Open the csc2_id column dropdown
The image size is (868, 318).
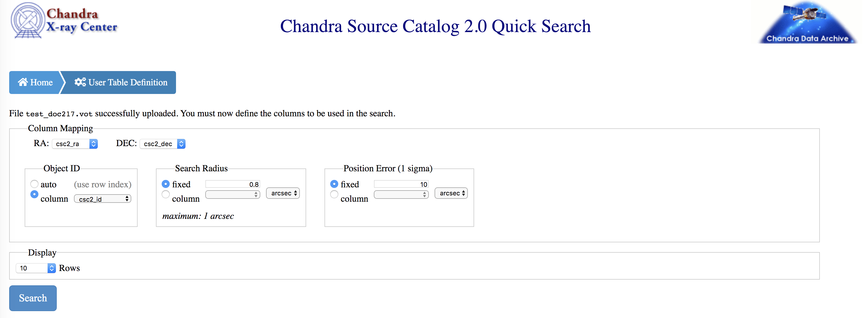point(103,199)
